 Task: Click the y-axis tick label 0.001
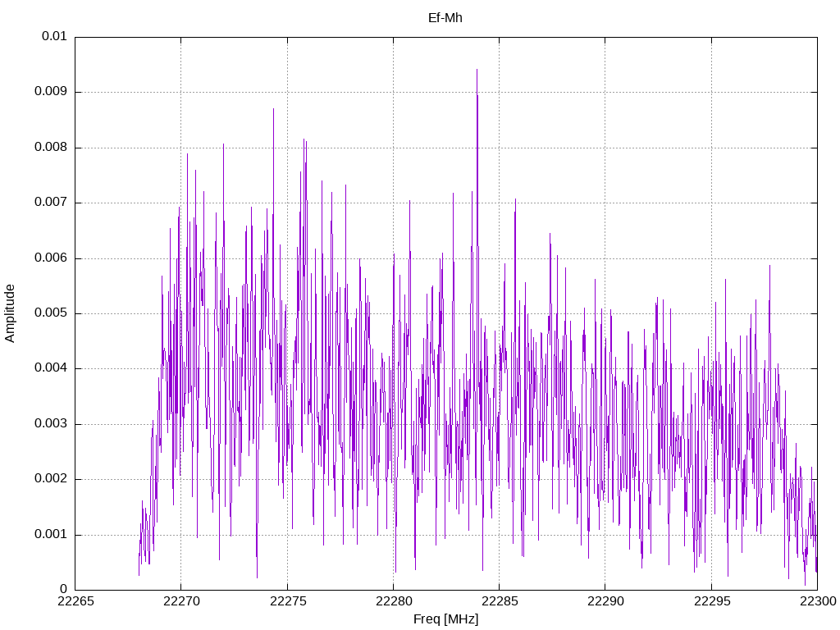pos(51,535)
